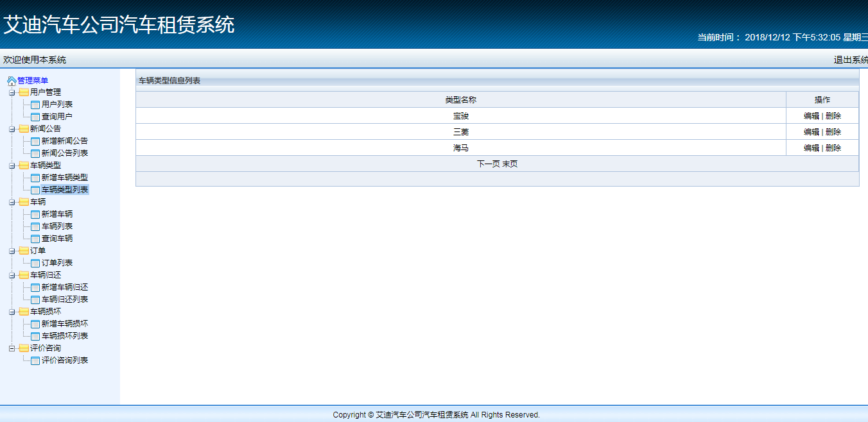Click the page icon next to 评价咨询列表

(35, 360)
